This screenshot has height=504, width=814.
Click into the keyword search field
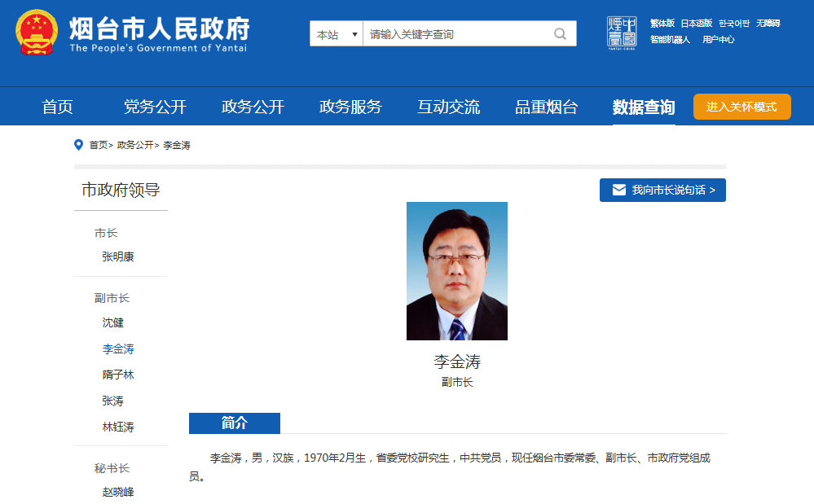456,34
